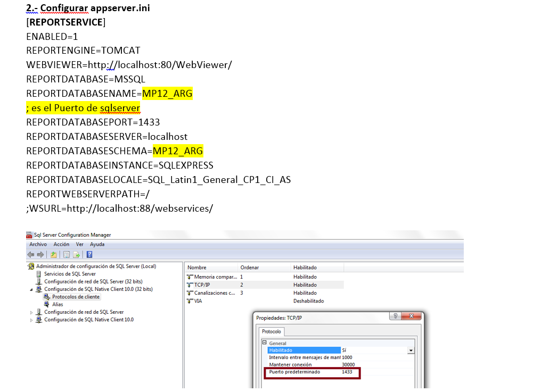Click the Back arrow toolbar icon
The image size is (533, 392).
coord(30,254)
